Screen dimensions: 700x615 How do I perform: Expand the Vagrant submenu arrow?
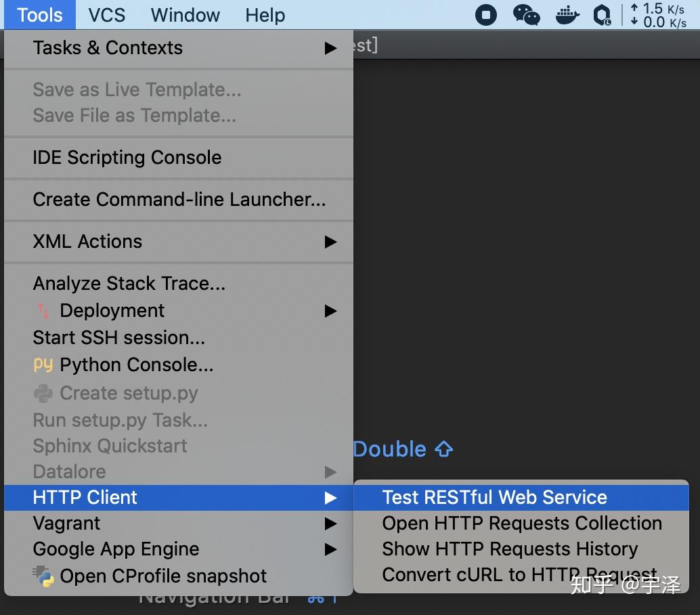(x=330, y=524)
